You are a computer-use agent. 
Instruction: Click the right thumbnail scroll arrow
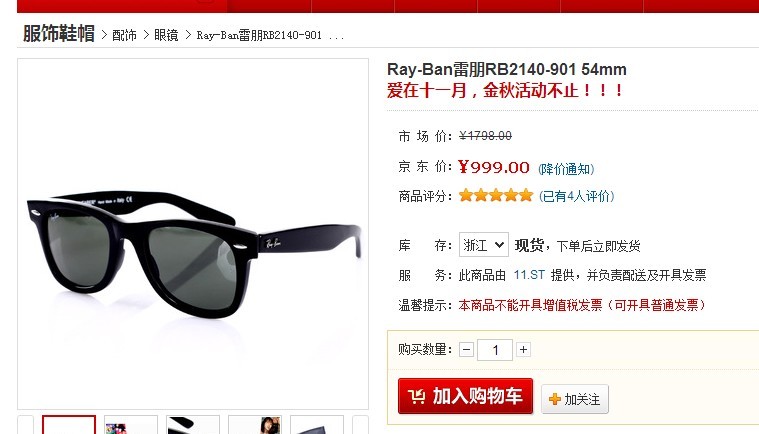pyautogui.click(x=361, y=425)
